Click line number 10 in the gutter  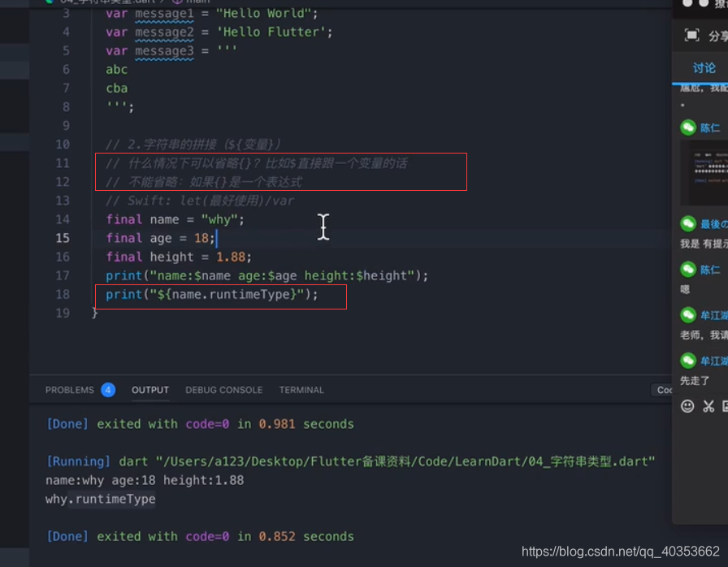pyautogui.click(x=63, y=145)
